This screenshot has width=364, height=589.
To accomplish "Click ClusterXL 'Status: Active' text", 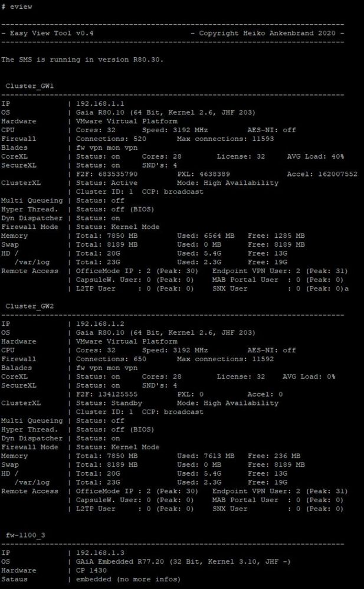I will tap(107, 183).
